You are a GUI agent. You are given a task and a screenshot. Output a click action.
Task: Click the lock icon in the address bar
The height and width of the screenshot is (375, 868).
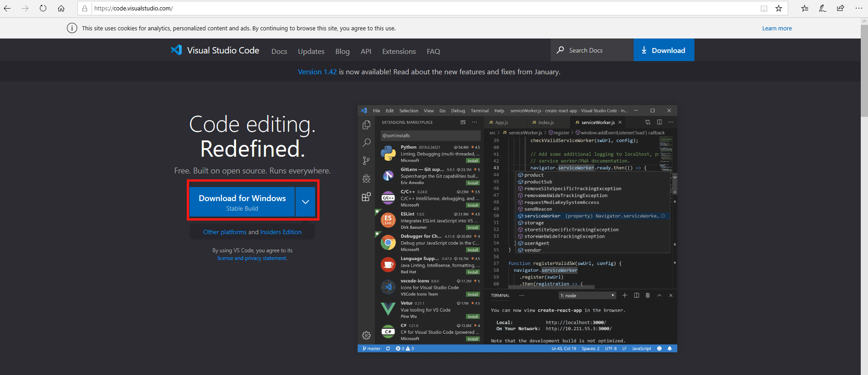(85, 8)
